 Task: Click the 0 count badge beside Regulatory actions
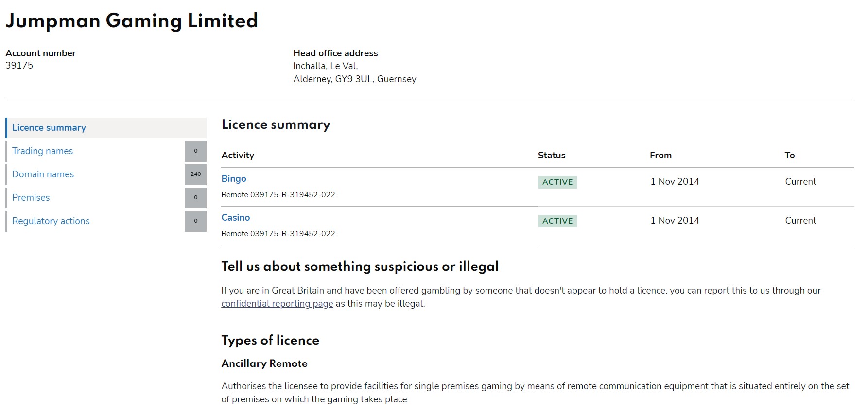pyautogui.click(x=195, y=221)
